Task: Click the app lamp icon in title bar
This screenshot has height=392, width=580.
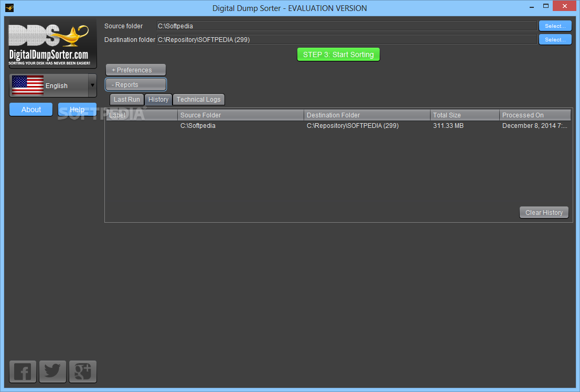Action: 9,7
